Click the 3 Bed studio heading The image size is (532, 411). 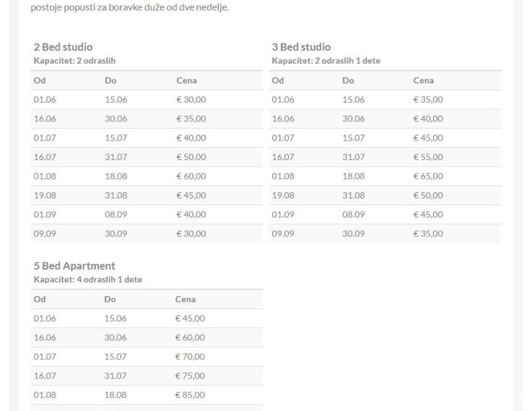301,47
